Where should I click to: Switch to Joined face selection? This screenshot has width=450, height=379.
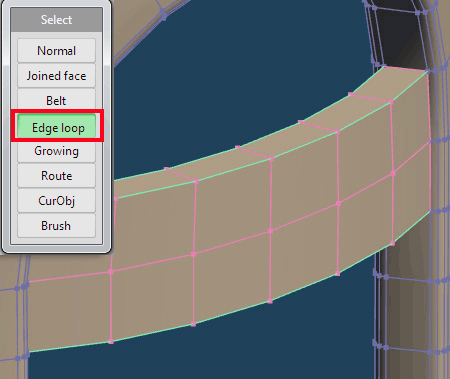[56, 76]
